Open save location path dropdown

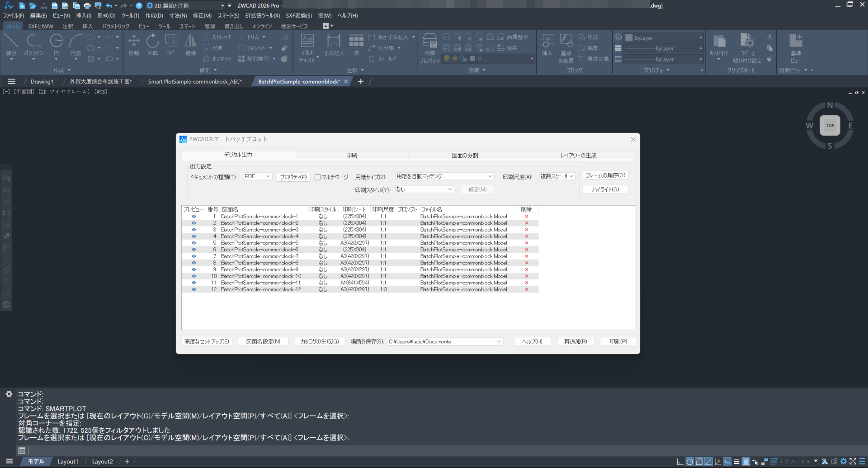tap(445, 341)
